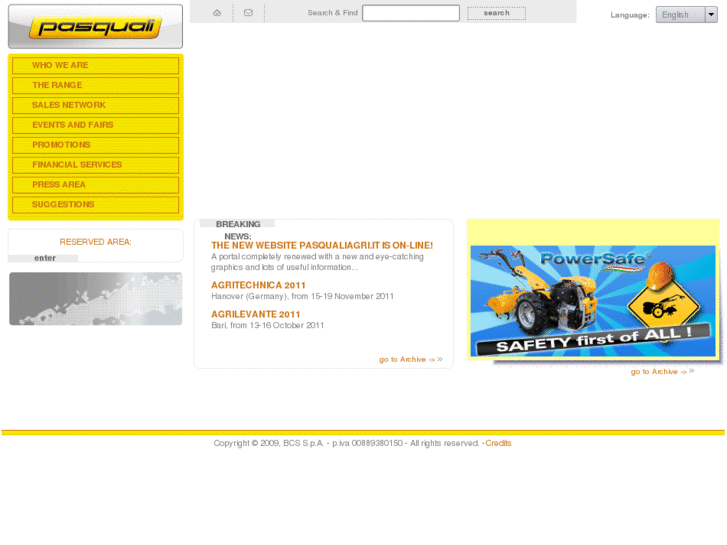Screen dimensions: 727x545
Task: Click the search button
Action: [497, 13]
